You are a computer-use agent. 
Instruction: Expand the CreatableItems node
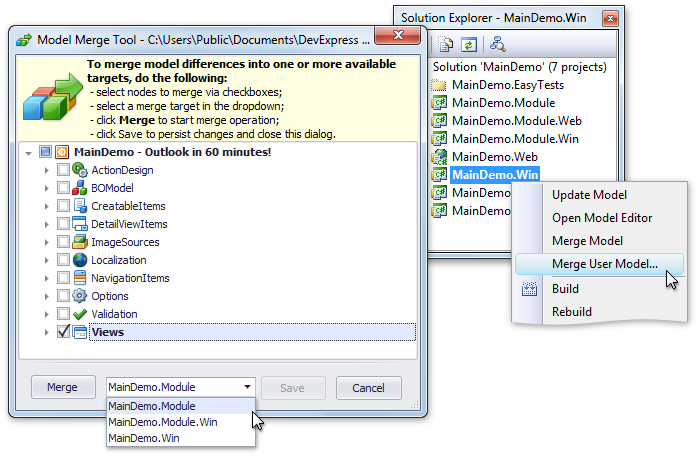(x=46, y=206)
